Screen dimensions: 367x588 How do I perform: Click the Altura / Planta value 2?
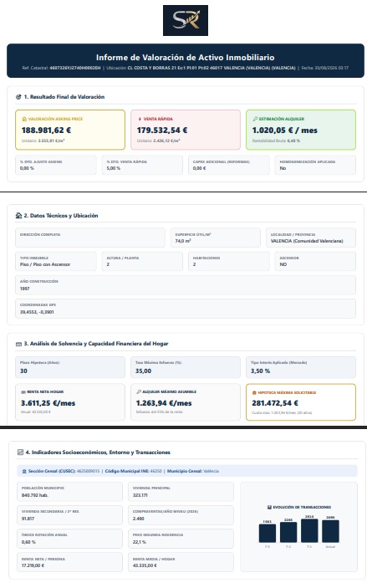[x=108, y=264]
